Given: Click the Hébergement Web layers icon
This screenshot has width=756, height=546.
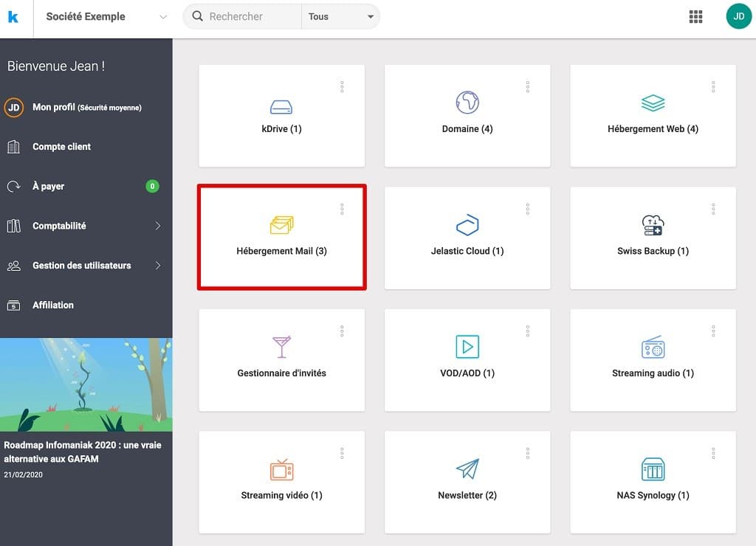Looking at the screenshot, I should 653,103.
